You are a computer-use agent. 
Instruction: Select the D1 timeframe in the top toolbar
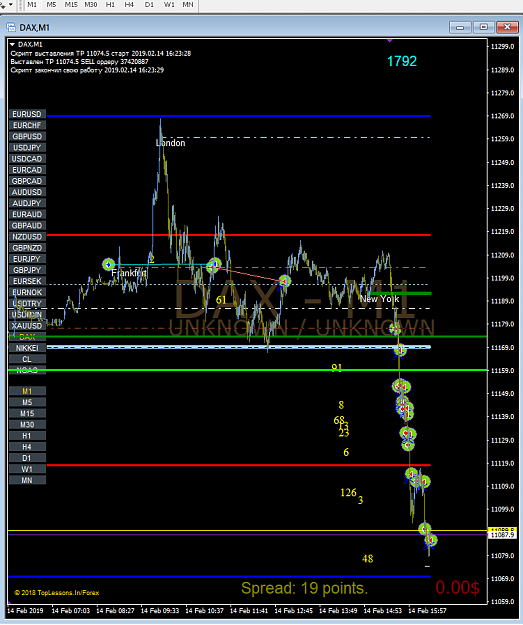coord(149,5)
